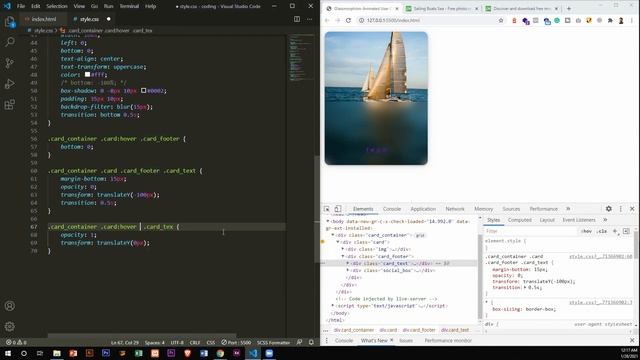Image resolution: width=640 pixels, height=360 pixels.
Task: Expand the script text/javascript node
Action: [333, 306]
